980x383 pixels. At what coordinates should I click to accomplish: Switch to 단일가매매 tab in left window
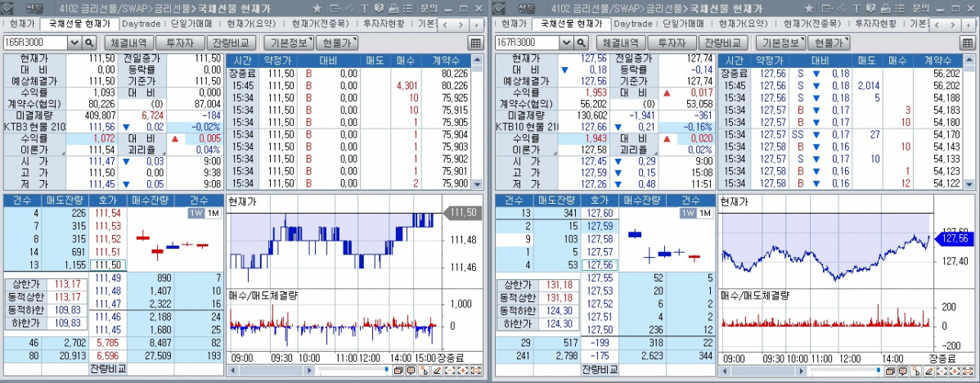[192, 24]
